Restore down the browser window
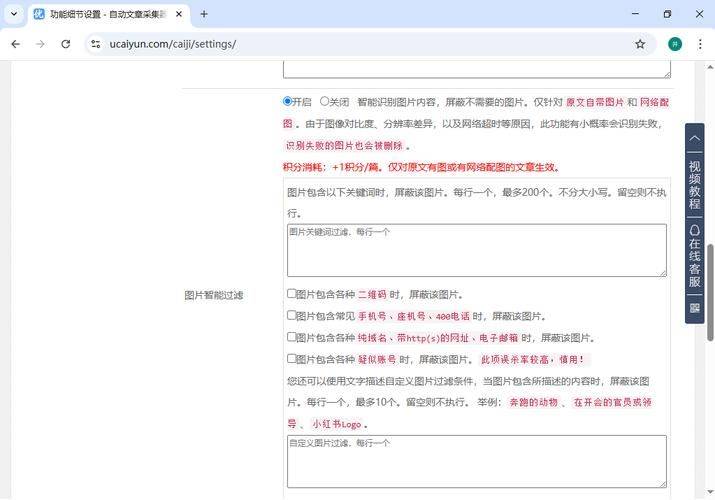715x500 pixels. 667,14
